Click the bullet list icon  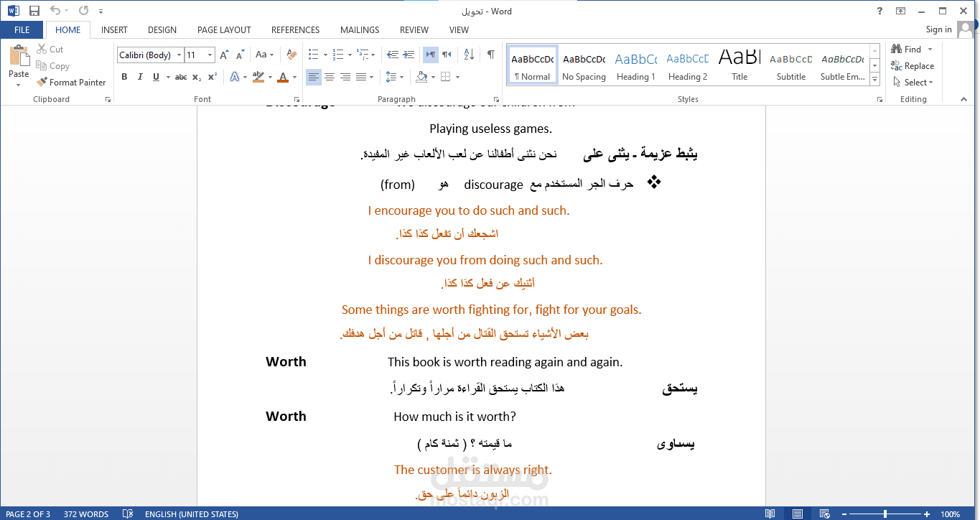click(313, 55)
